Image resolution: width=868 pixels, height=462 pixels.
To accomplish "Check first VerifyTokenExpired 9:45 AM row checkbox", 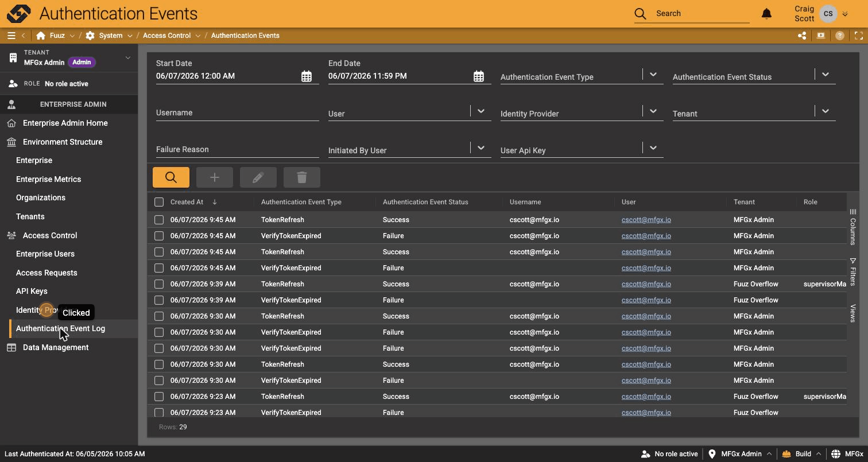I will (159, 236).
